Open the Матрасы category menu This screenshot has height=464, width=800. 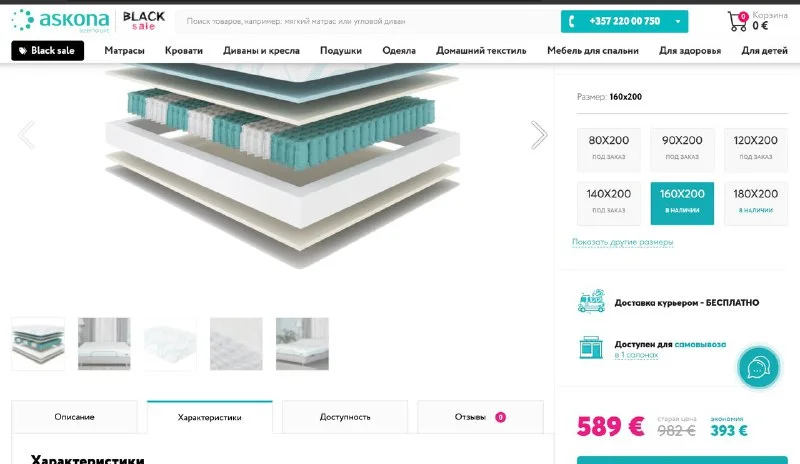pos(124,51)
